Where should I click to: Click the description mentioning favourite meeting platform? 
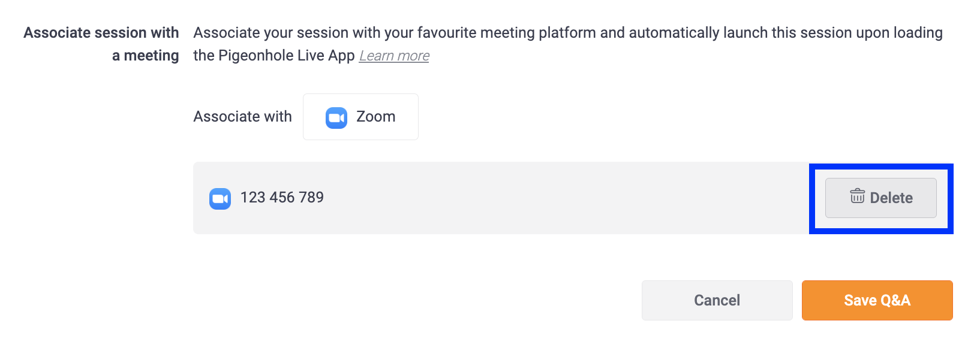(x=567, y=44)
